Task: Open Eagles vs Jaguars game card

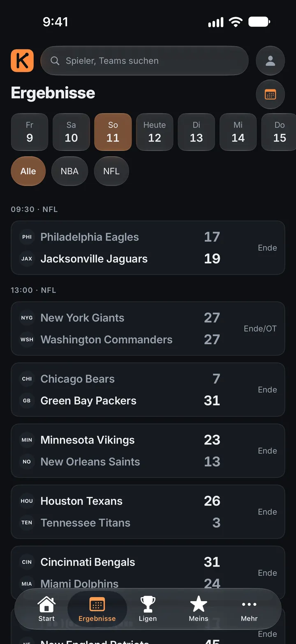Action: point(148,248)
